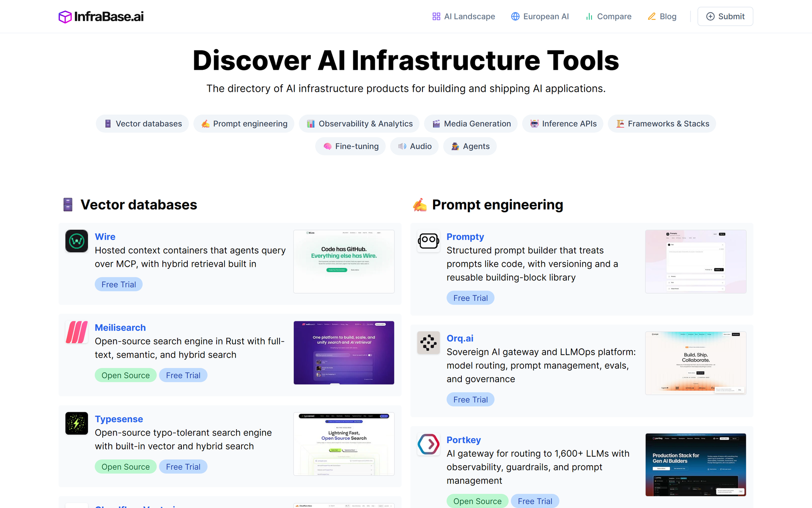Click the Free Trial tag under Portkey
Screen dimensions: 812x508
(x=535, y=501)
